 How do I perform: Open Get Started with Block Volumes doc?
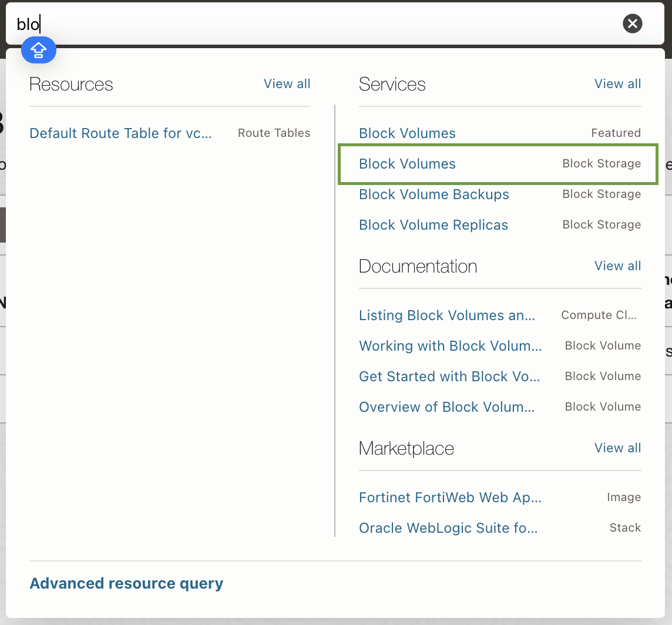[449, 377]
